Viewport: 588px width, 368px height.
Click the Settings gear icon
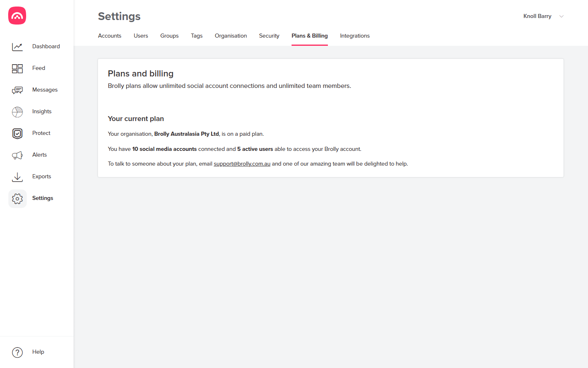pyautogui.click(x=17, y=199)
